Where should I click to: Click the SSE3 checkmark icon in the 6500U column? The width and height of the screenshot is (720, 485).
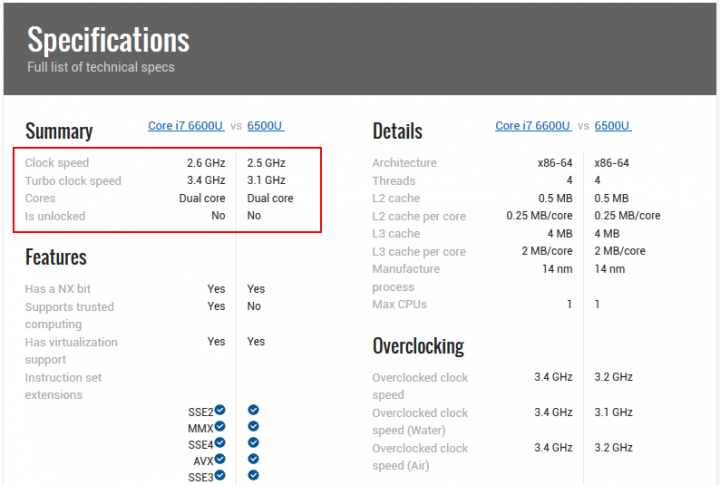point(253,475)
